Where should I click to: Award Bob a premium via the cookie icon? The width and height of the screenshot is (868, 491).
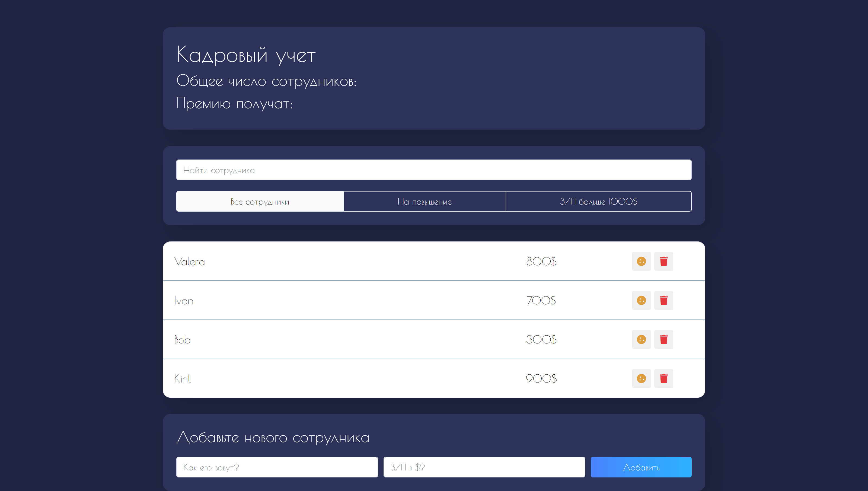pyautogui.click(x=641, y=340)
